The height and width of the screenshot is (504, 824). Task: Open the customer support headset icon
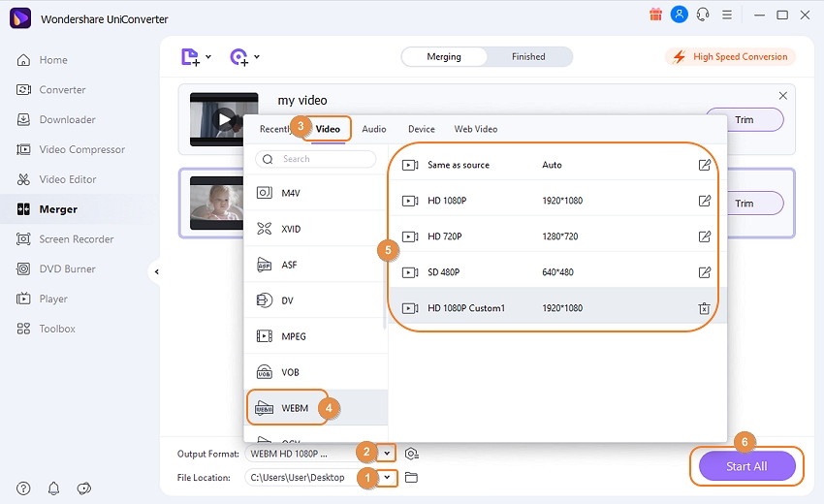(x=703, y=15)
